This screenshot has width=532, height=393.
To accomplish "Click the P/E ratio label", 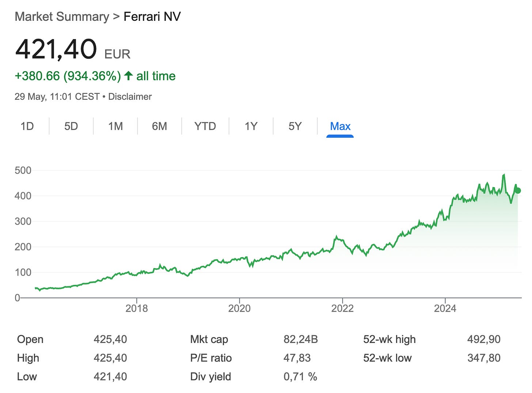I will coord(211,358).
